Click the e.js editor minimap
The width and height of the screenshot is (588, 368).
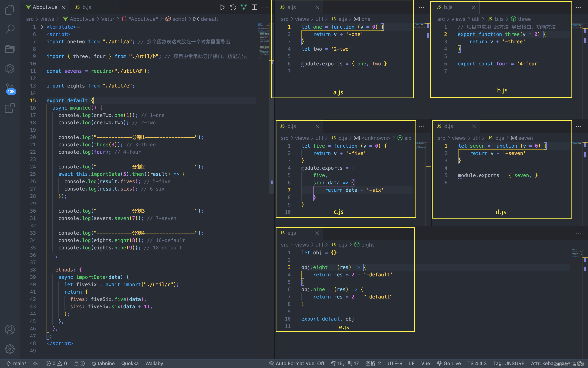pyautogui.click(x=577, y=253)
